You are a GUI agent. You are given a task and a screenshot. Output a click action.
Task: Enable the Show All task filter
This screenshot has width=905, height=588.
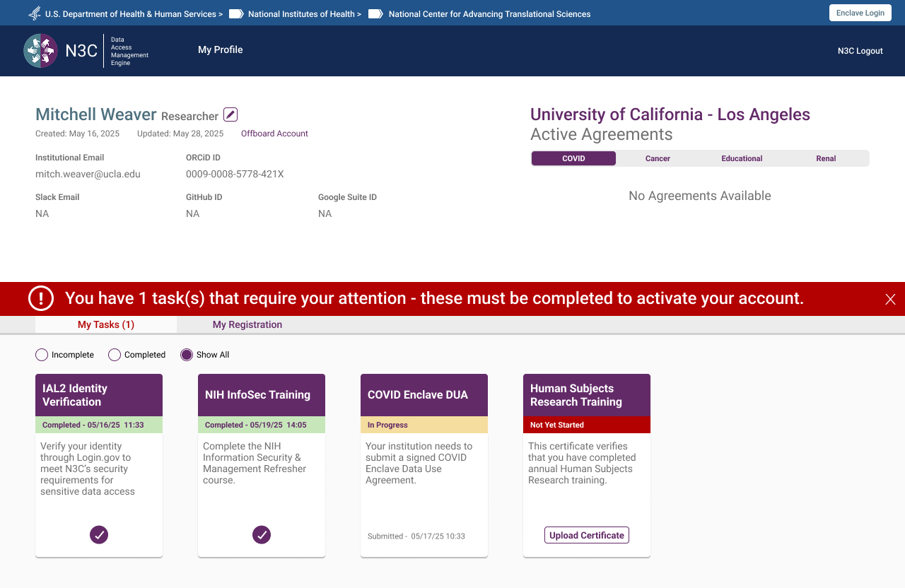pos(186,355)
